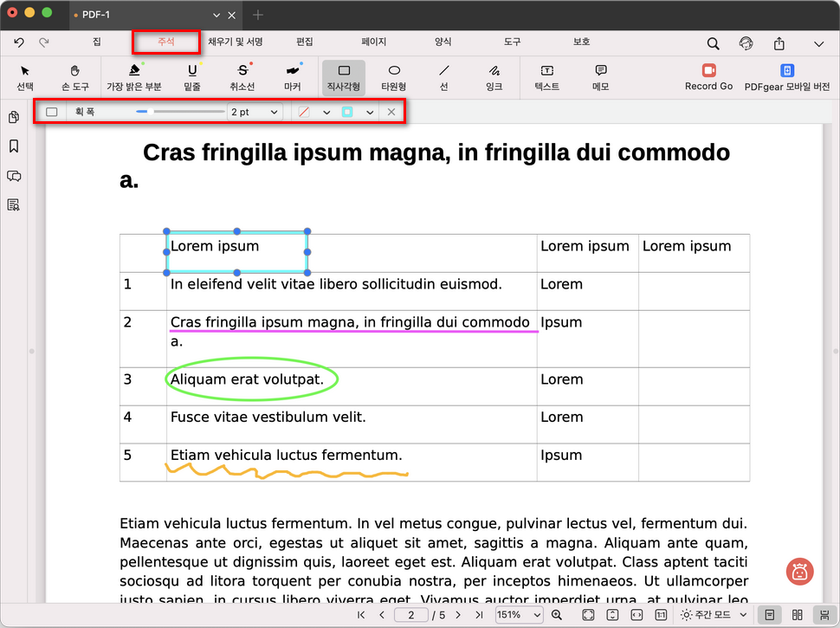Open PDFgear 모바일 버전
The height and width of the screenshot is (628, 840).
pos(787,76)
